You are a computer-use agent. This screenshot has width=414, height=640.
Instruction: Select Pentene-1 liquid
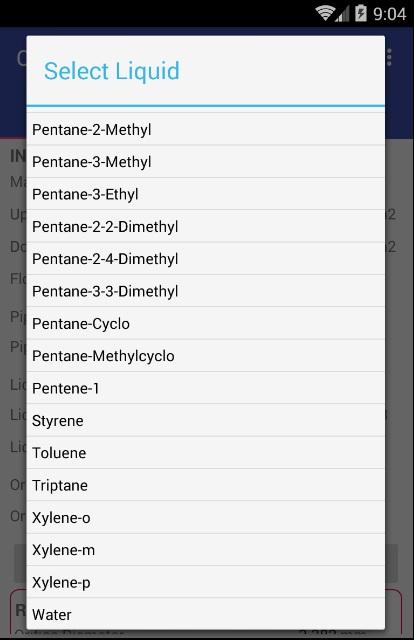pos(206,388)
